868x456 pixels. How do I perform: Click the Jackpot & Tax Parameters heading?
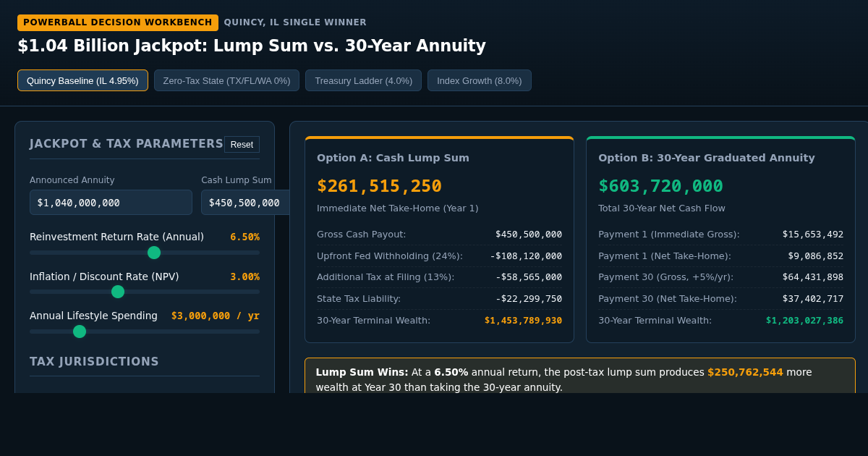coord(127,144)
